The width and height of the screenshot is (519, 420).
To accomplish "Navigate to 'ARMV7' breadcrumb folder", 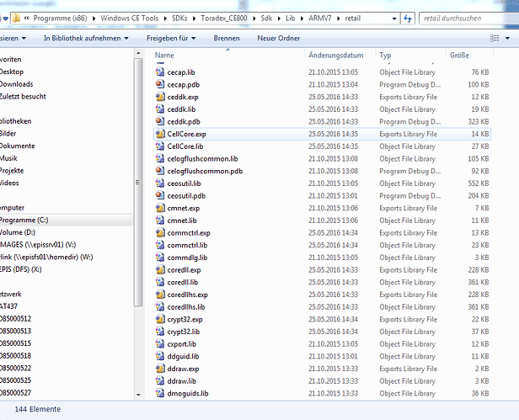I will click(x=320, y=19).
